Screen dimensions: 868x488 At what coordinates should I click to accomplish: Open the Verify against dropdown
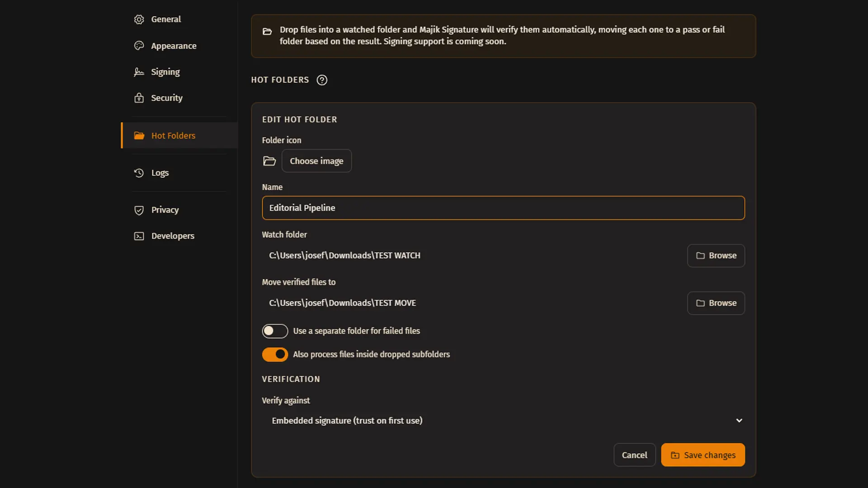503,421
